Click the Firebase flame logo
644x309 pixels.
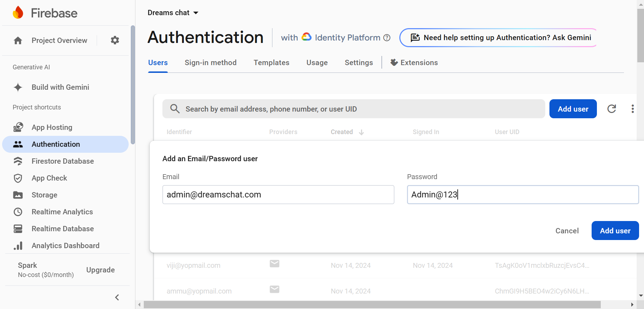pyautogui.click(x=18, y=13)
